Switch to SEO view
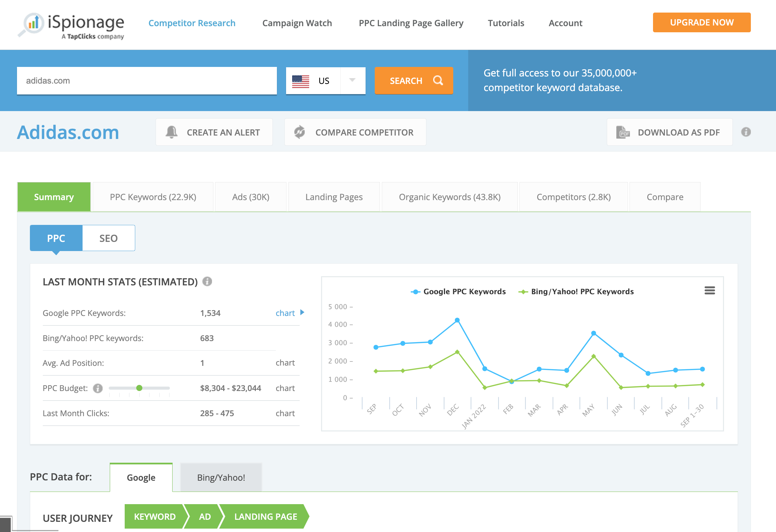Viewport: 776px width, 532px height. click(x=109, y=238)
